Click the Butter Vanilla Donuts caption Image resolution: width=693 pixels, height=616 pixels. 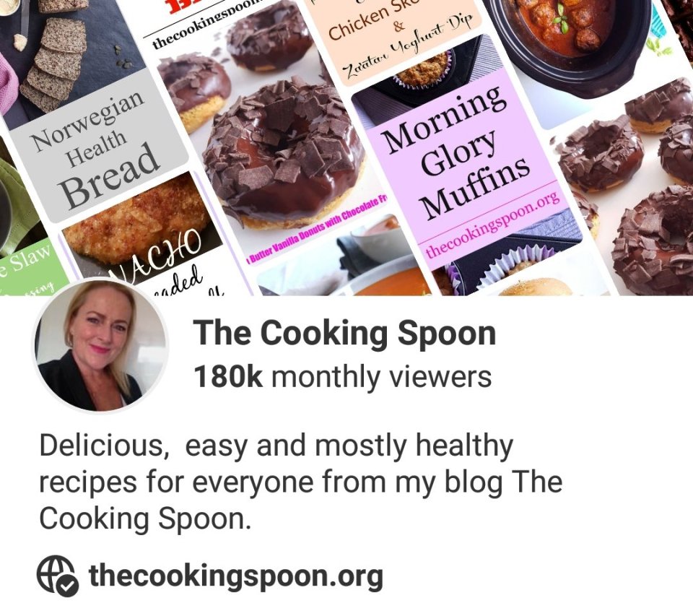pyautogui.click(x=317, y=229)
